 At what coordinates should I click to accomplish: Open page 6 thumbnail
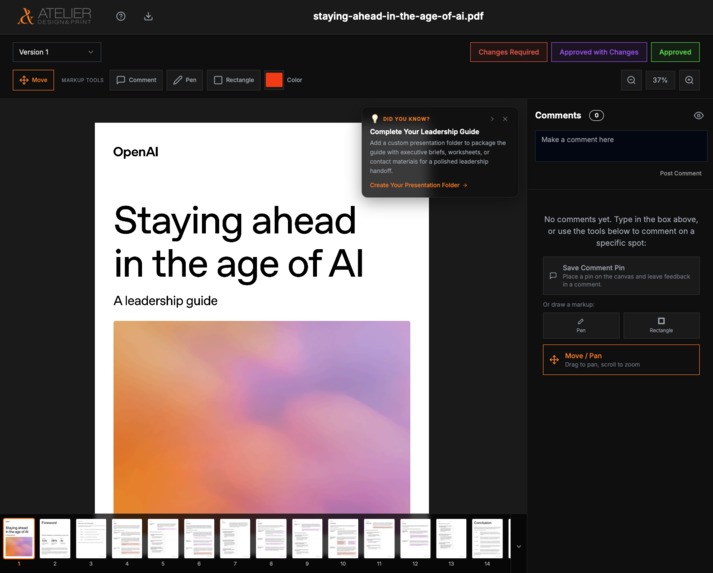[x=199, y=539]
